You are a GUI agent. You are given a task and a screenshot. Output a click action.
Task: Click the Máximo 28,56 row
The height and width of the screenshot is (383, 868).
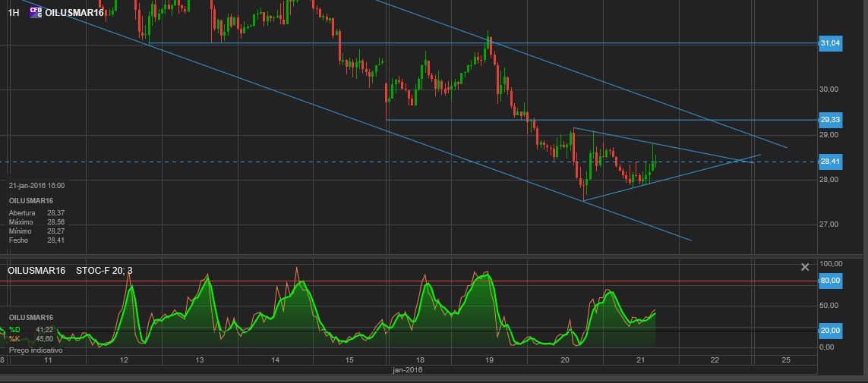36,222
